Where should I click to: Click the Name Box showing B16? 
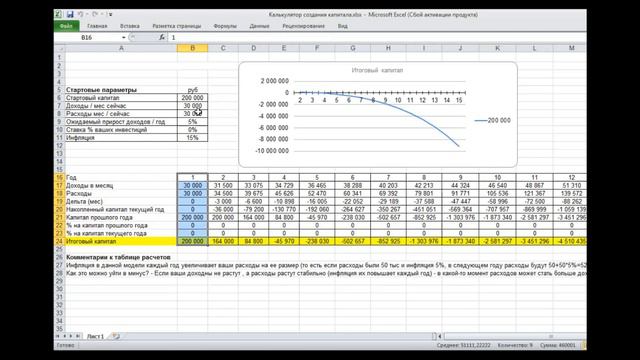click(88, 37)
